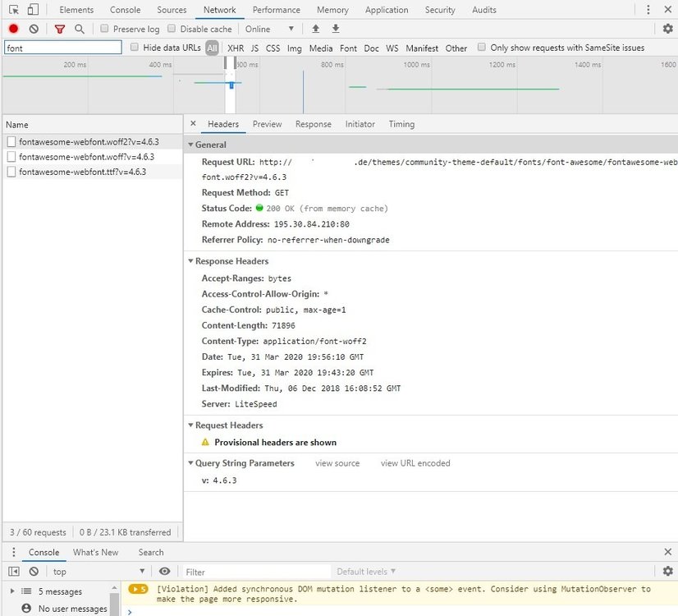
Task: Clear the network log
Action: [34, 29]
